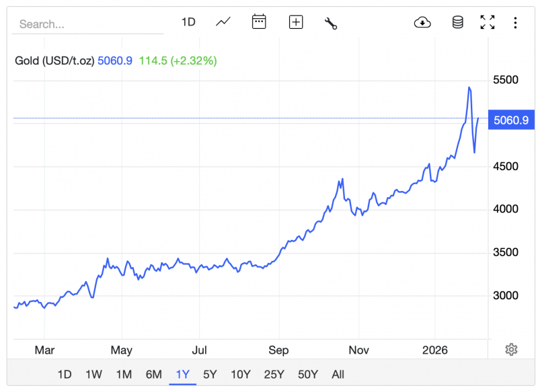
Task: Expand the 1D interval dropdown
Action: 188,22
